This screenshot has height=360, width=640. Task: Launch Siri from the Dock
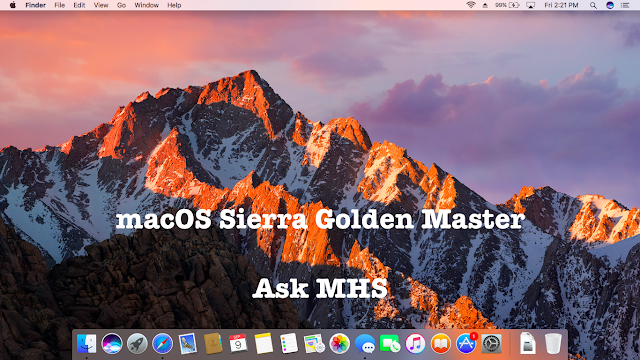(x=112, y=343)
